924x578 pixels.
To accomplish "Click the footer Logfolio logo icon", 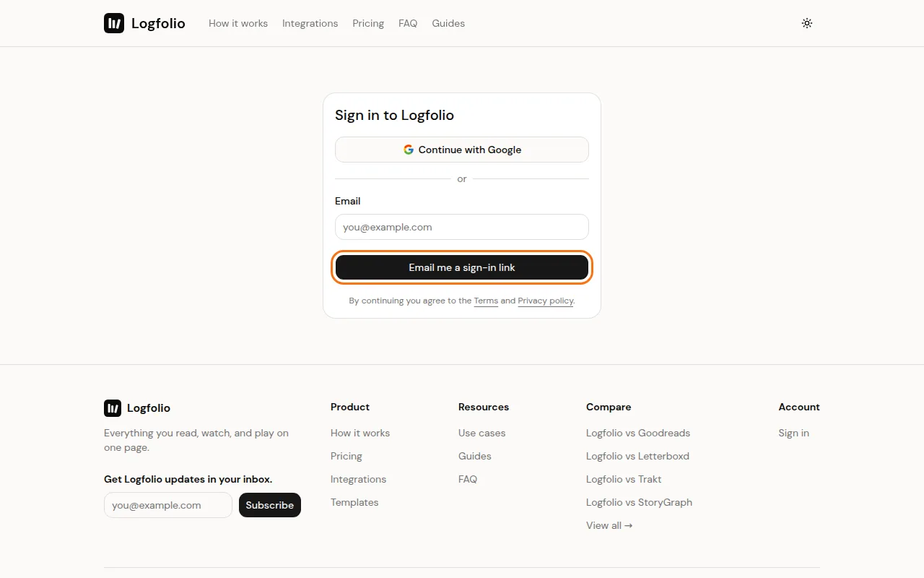I will (113, 408).
